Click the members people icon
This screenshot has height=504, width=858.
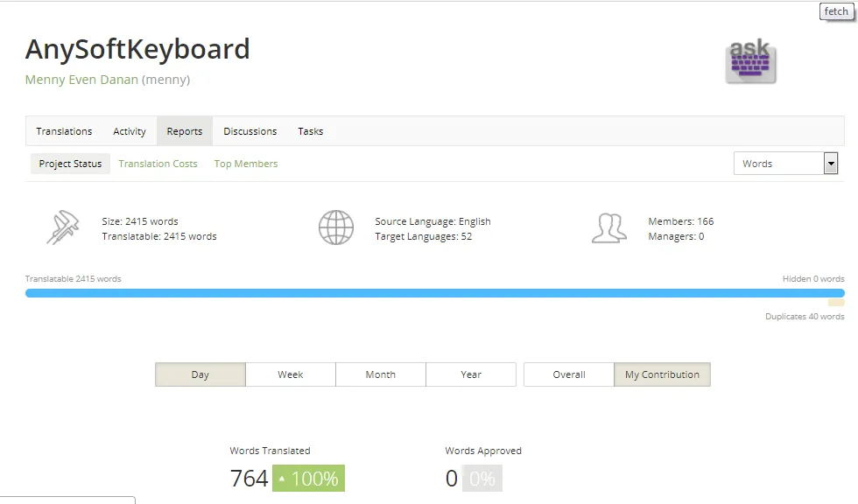(x=609, y=228)
